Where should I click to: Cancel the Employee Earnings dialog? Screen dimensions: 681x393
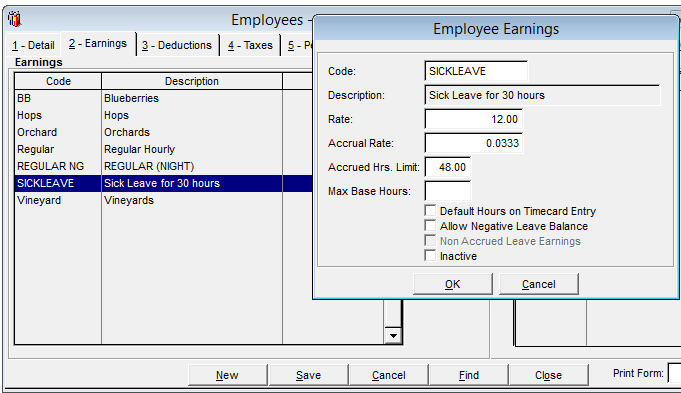[x=539, y=284]
